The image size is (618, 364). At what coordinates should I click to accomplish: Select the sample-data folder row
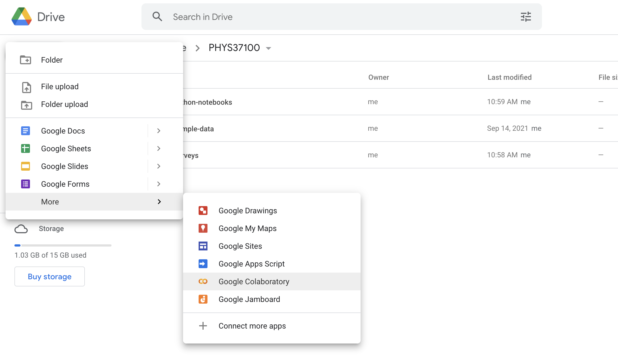click(x=401, y=129)
